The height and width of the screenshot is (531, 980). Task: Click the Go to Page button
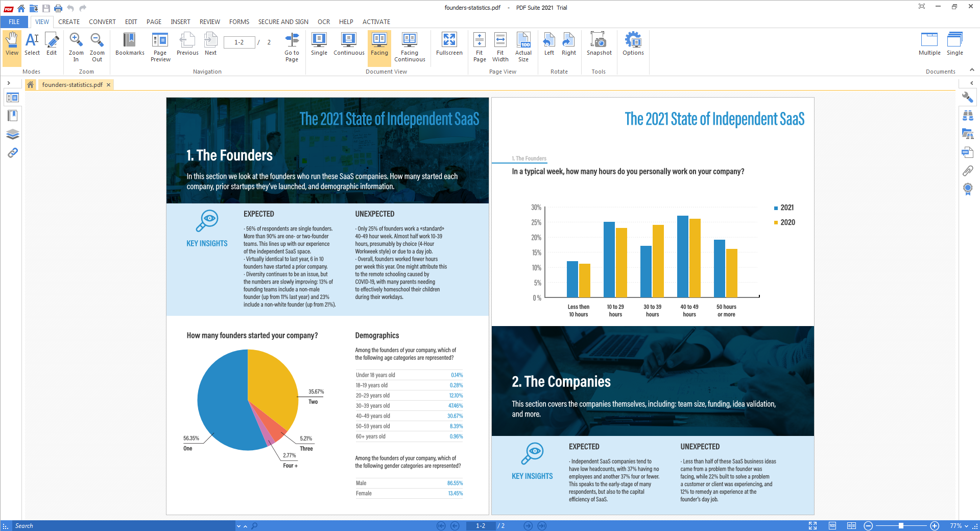tap(291, 46)
